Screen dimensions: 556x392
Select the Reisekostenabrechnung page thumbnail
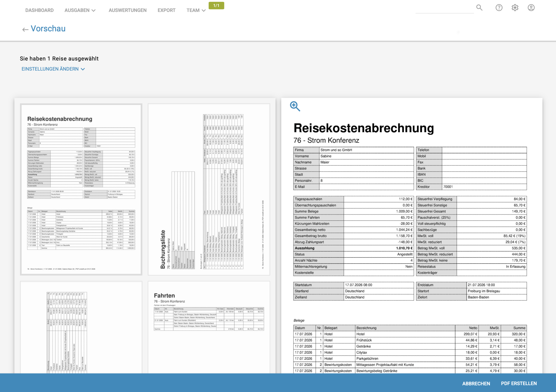81,189
